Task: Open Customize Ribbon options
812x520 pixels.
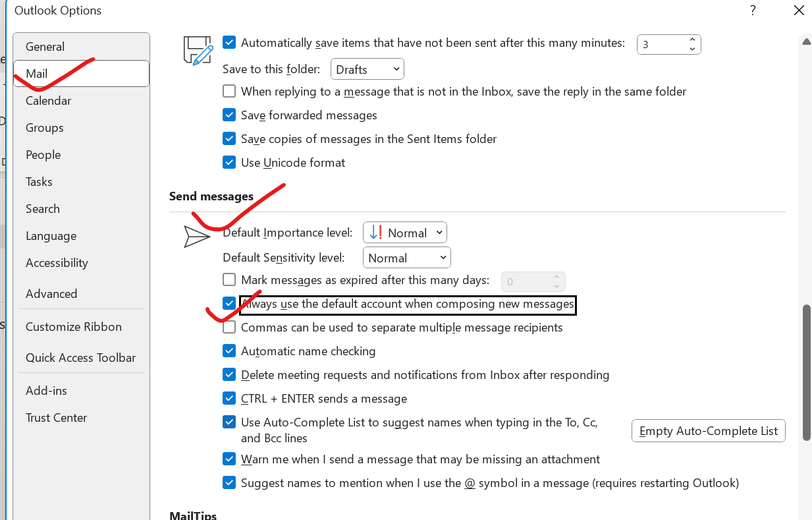Action: [81, 327]
